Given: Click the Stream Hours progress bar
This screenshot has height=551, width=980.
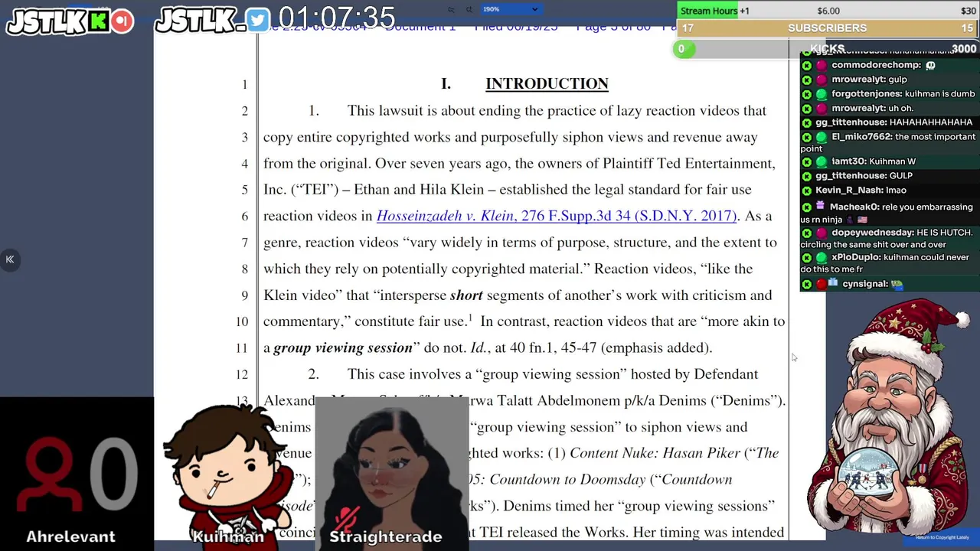Looking at the screenshot, I should pos(828,11).
